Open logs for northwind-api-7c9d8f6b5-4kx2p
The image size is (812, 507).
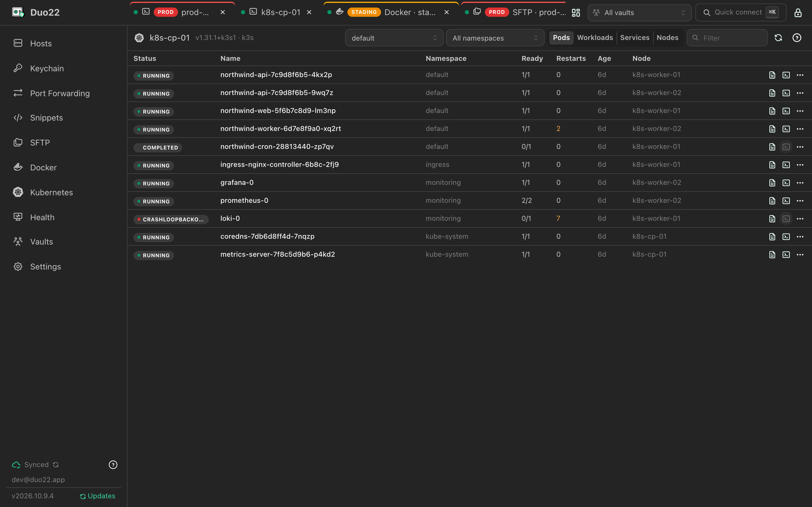772,75
